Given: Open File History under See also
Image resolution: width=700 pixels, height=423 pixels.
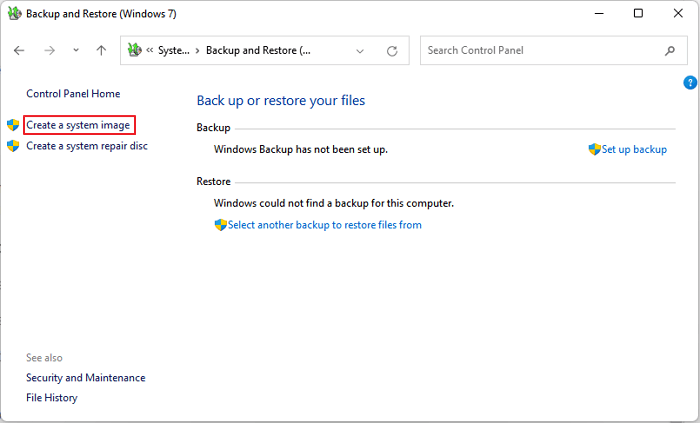Looking at the screenshot, I should coord(52,398).
